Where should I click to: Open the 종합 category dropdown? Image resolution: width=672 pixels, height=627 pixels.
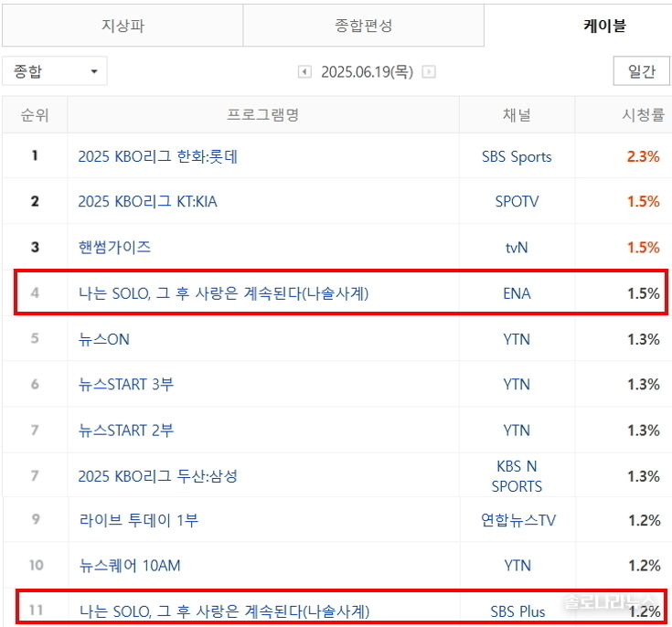point(55,71)
